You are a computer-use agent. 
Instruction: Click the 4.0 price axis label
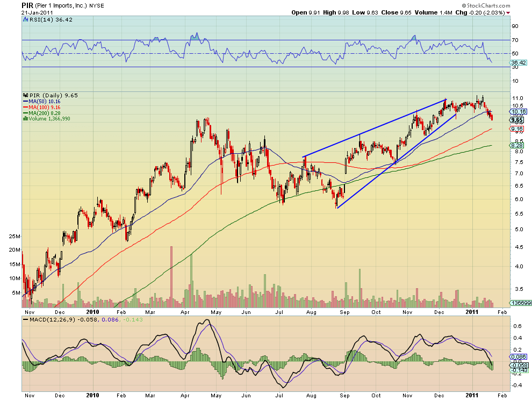(519, 266)
